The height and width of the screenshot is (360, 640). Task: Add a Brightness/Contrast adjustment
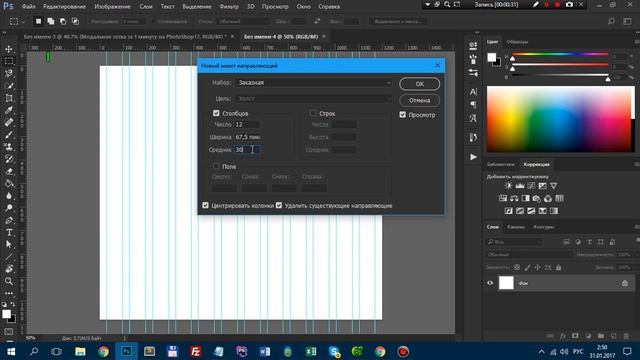tap(508, 186)
